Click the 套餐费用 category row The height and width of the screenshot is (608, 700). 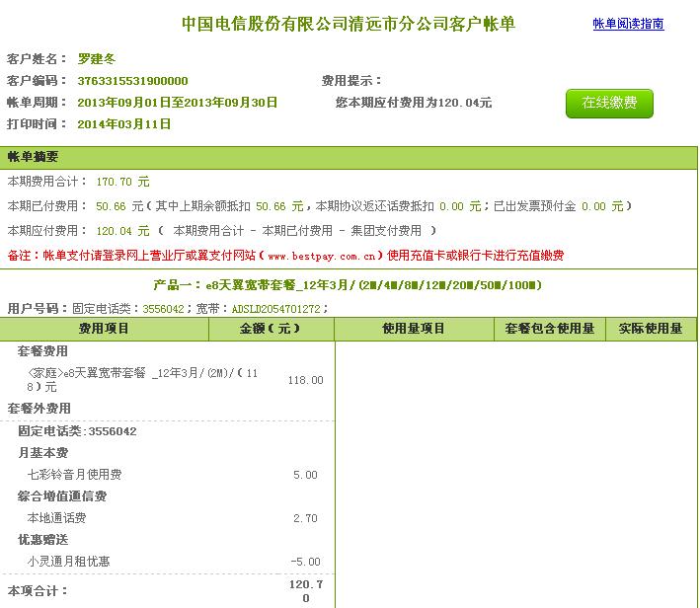click(x=42, y=351)
